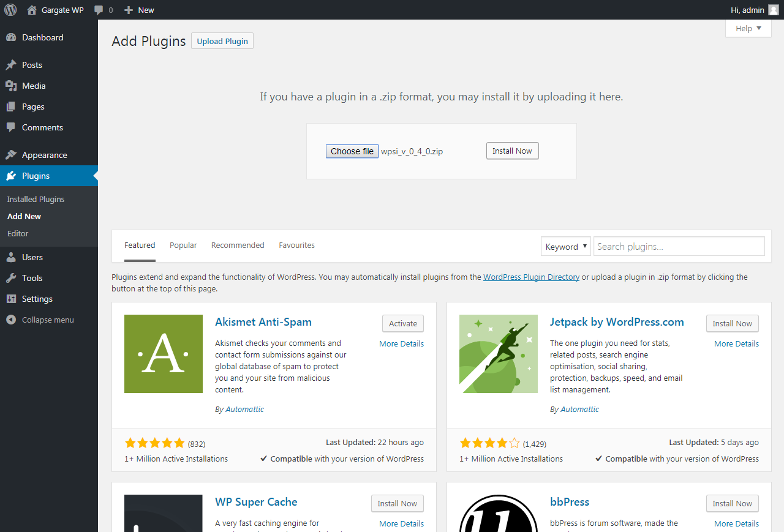
Task: Open the WP Super Cache title link
Action: click(x=256, y=502)
